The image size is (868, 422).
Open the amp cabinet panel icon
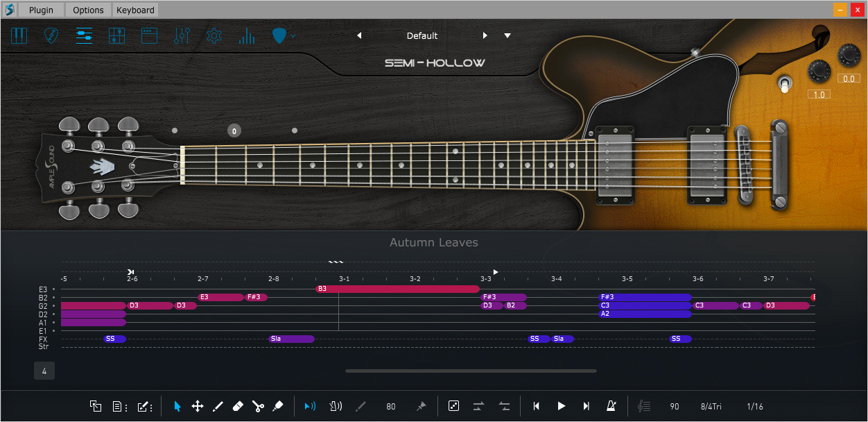[149, 36]
